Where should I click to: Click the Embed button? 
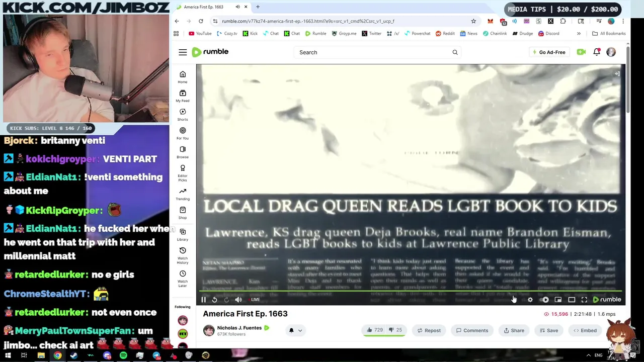(585, 330)
